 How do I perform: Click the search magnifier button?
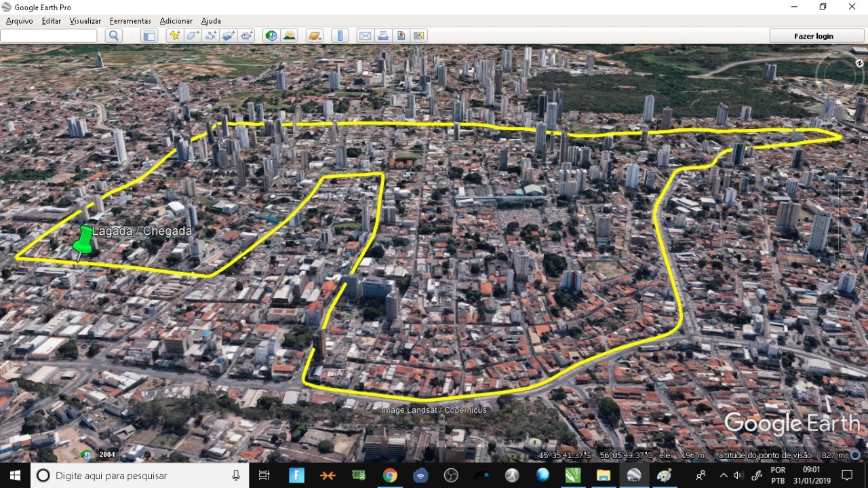113,36
